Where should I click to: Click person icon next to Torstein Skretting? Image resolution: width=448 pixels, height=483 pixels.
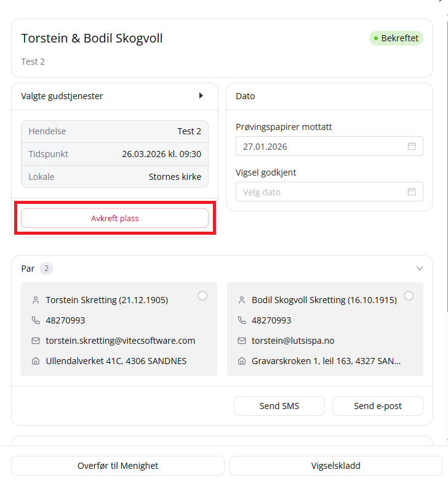click(36, 300)
